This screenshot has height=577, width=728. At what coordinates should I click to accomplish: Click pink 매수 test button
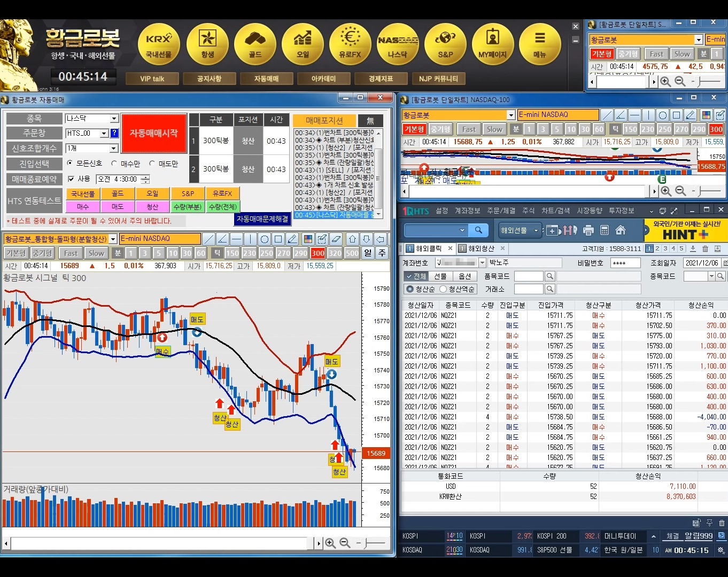click(x=83, y=206)
